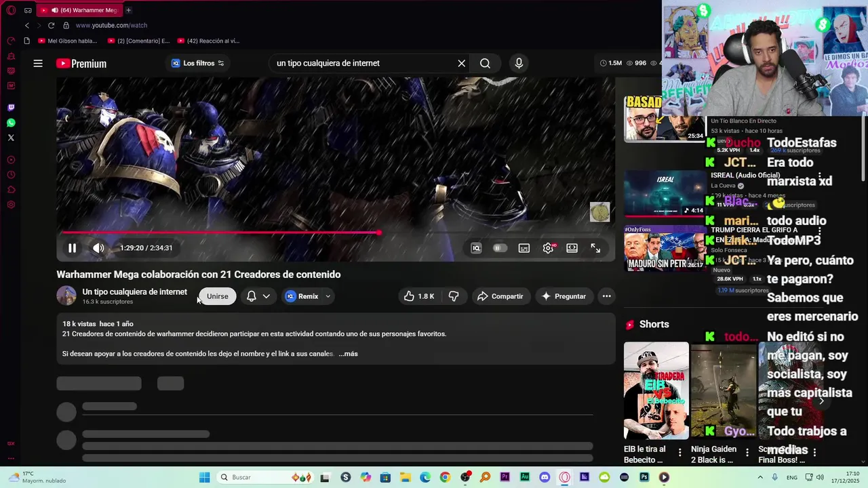Open Windows Start menu
The image size is (868, 488).
[x=204, y=477]
